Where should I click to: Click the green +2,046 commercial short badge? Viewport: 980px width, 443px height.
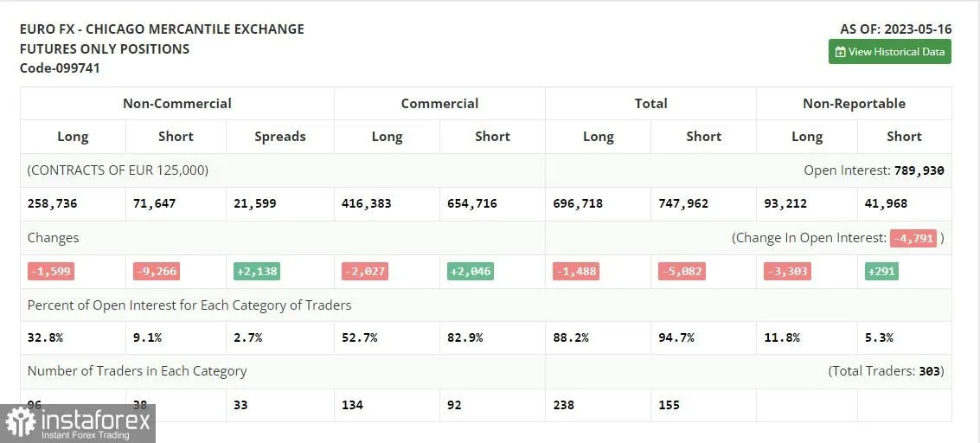coord(470,271)
